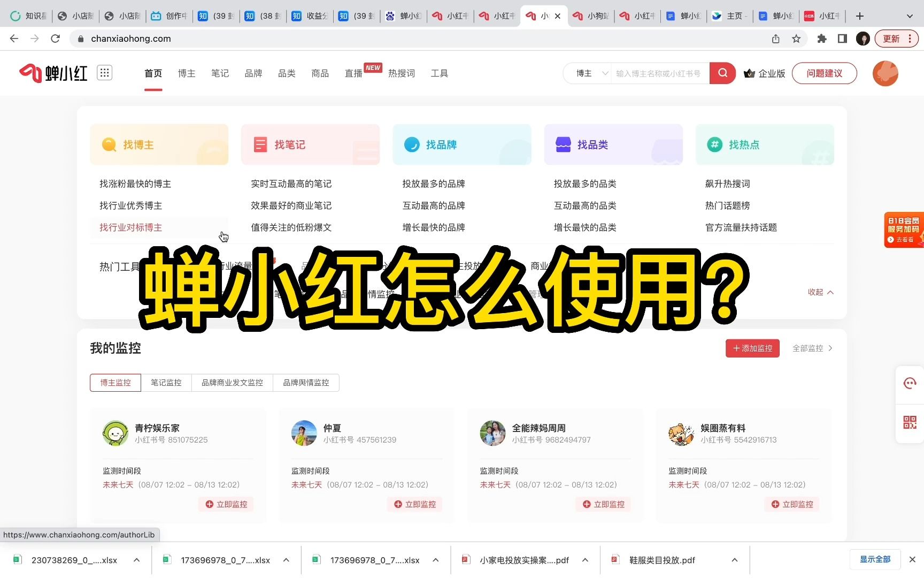Open a new browser tab
Screen dimensions: 924x578
[859, 16]
